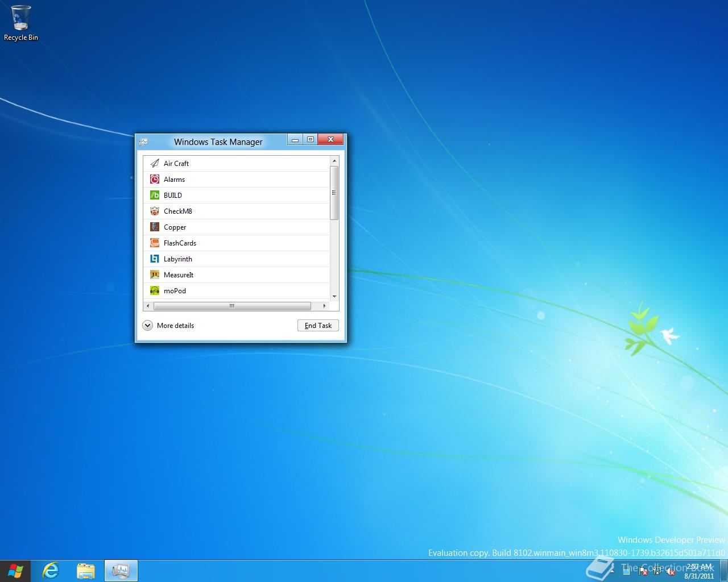Launch Internet Explorer from taskbar
Image resolution: width=728 pixels, height=582 pixels.
pos(51,571)
